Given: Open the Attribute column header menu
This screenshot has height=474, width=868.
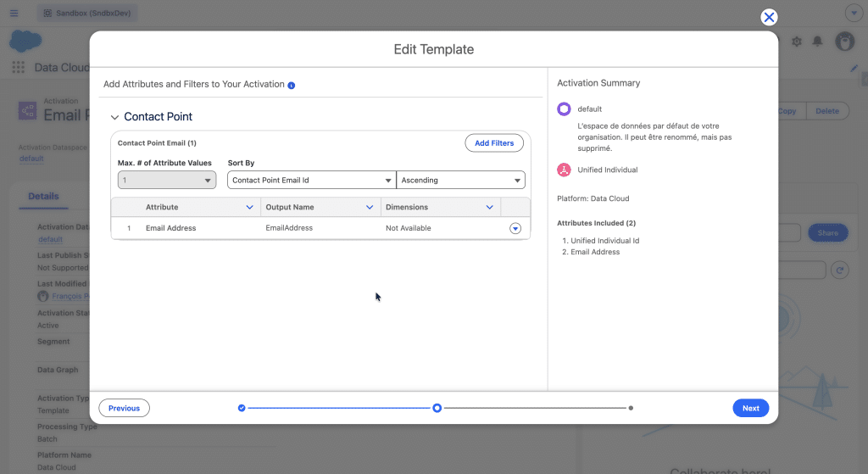Looking at the screenshot, I should [x=249, y=207].
